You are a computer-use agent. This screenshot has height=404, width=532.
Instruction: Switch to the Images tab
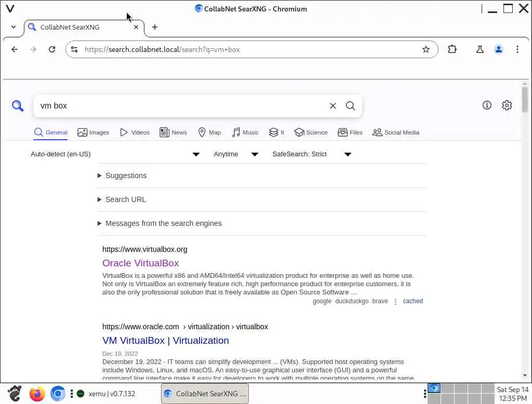tap(94, 132)
